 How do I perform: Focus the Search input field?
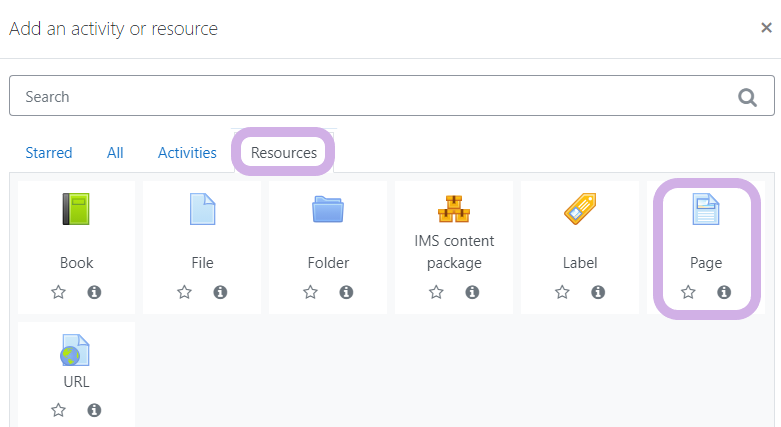391,96
